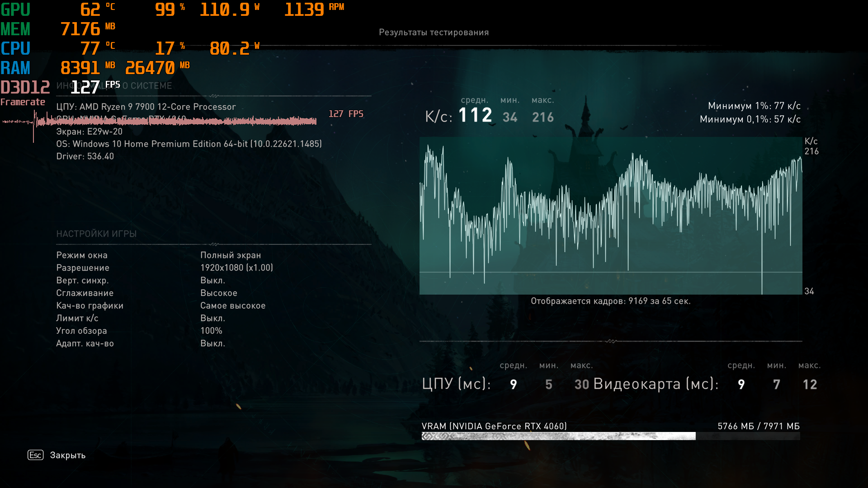This screenshot has width=868, height=488.
Task: Click the Минимум 0,1%: 57 к/с text
Action: coord(750,119)
